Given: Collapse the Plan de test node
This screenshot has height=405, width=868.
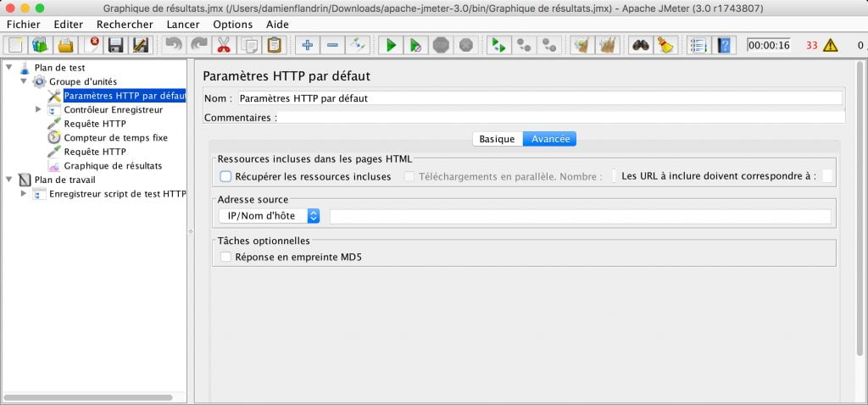Looking at the screenshot, I should pyautogui.click(x=8, y=68).
